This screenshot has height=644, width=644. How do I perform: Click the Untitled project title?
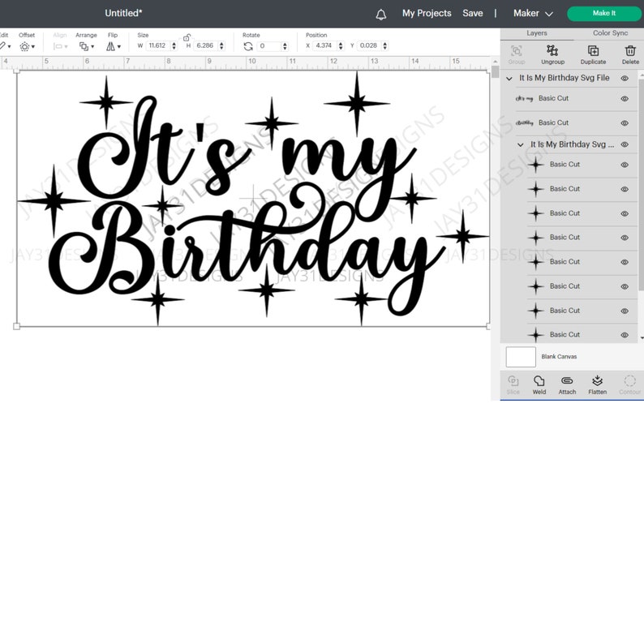click(123, 13)
